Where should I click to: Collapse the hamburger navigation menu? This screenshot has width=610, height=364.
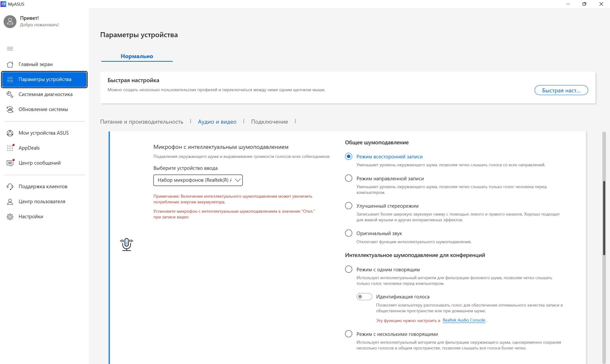tap(10, 49)
